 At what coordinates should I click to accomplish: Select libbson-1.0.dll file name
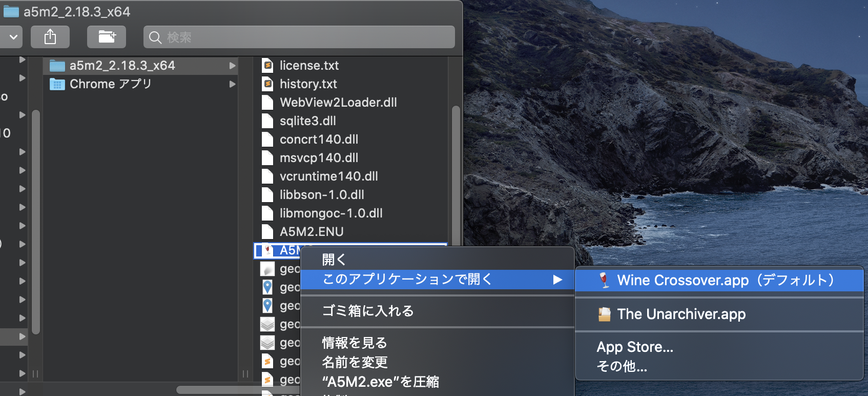pos(322,195)
